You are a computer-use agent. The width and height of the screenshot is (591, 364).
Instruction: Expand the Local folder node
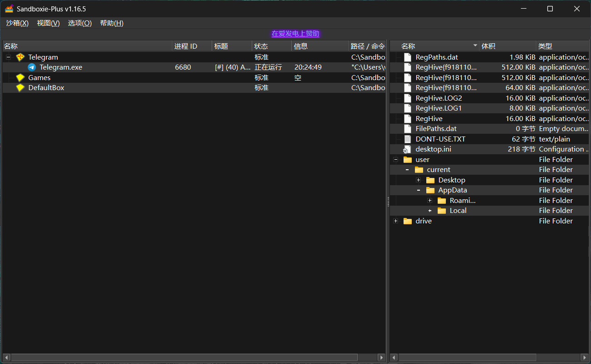click(429, 211)
